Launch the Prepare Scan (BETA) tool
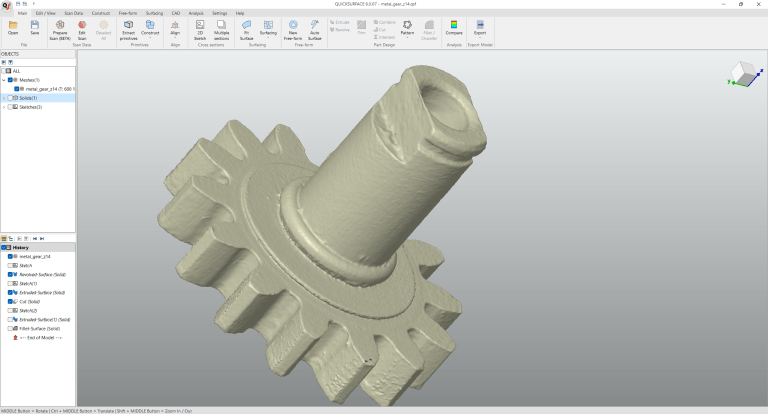768x414 pixels. (x=60, y=30)
